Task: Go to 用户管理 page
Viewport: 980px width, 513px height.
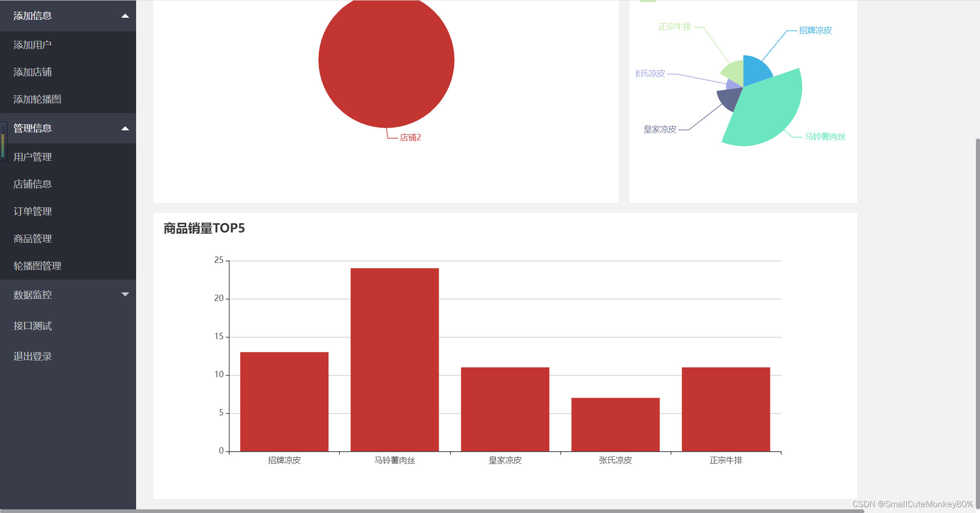Action: click(68, 157)
